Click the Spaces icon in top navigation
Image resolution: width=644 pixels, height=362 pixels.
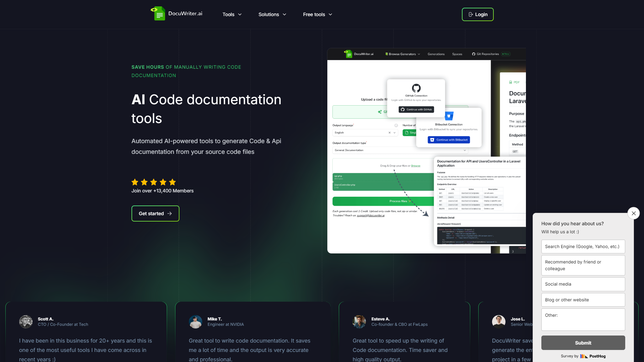point(457,54)
